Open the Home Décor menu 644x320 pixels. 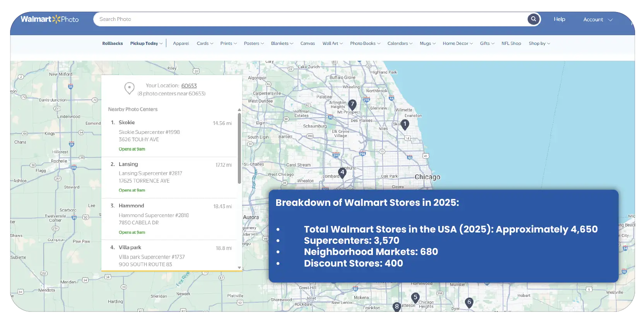tap(458, 43)
